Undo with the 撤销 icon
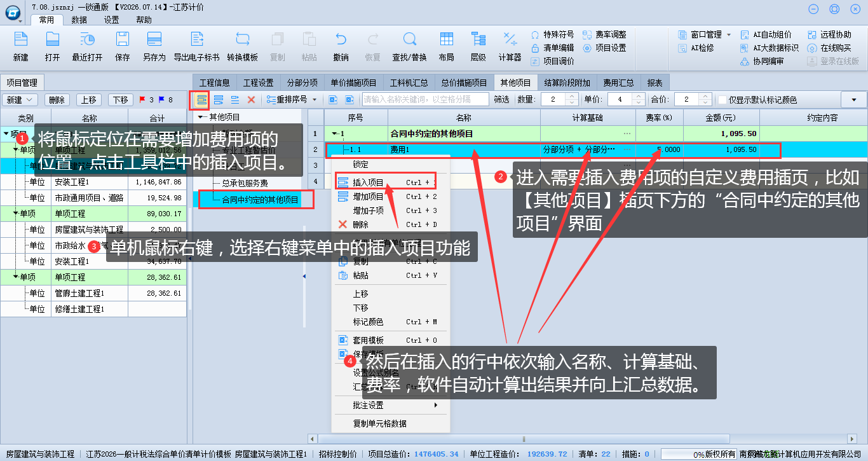 [x=341, y=39]
